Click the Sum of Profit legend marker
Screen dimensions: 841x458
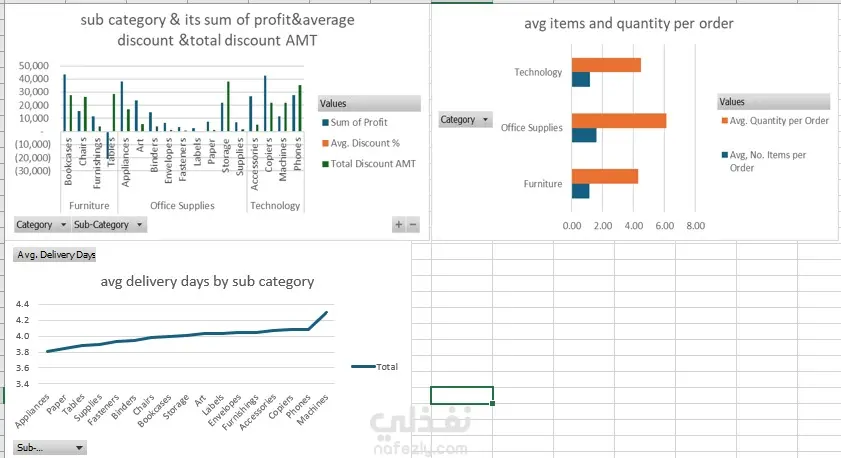tap(323, 122)
